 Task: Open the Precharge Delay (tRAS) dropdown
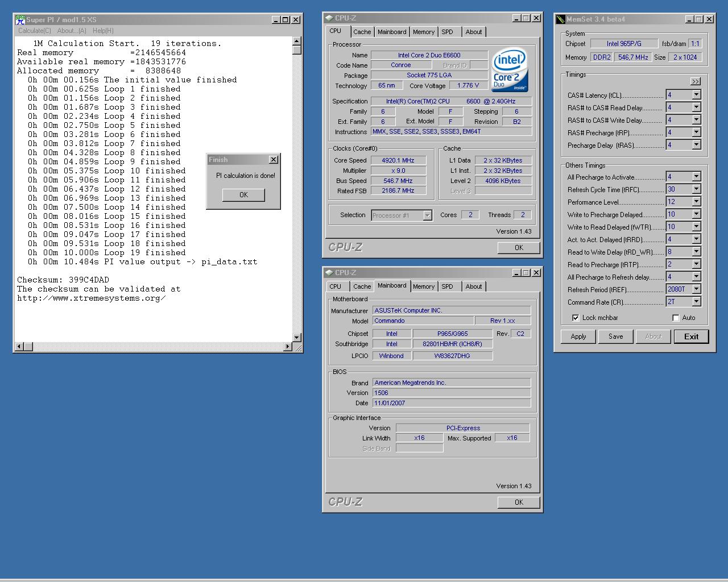pos(696,145)
